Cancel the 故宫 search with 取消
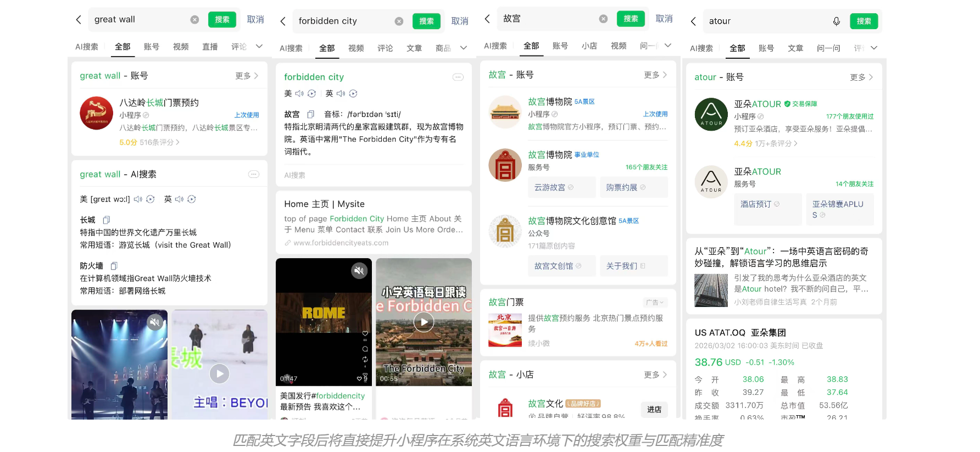The image size is (980, 452). 664,19
